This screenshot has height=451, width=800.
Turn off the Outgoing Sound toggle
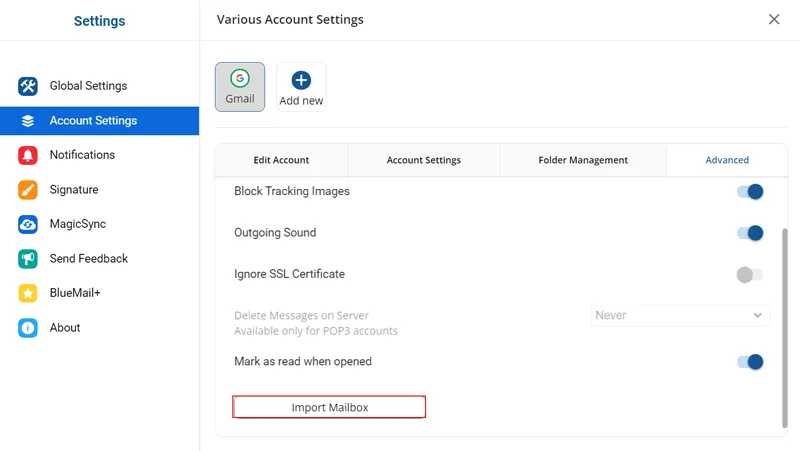click(x=750, y=233)
